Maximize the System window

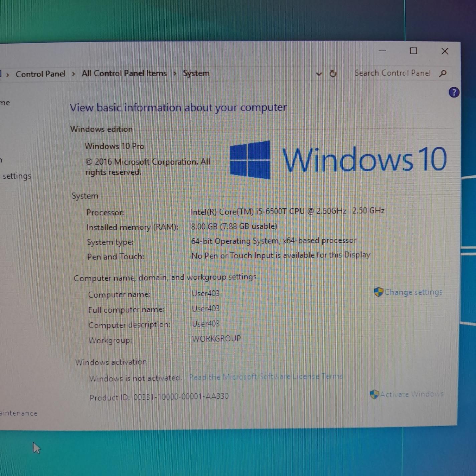pyautogui.click(x=414, y=51)
